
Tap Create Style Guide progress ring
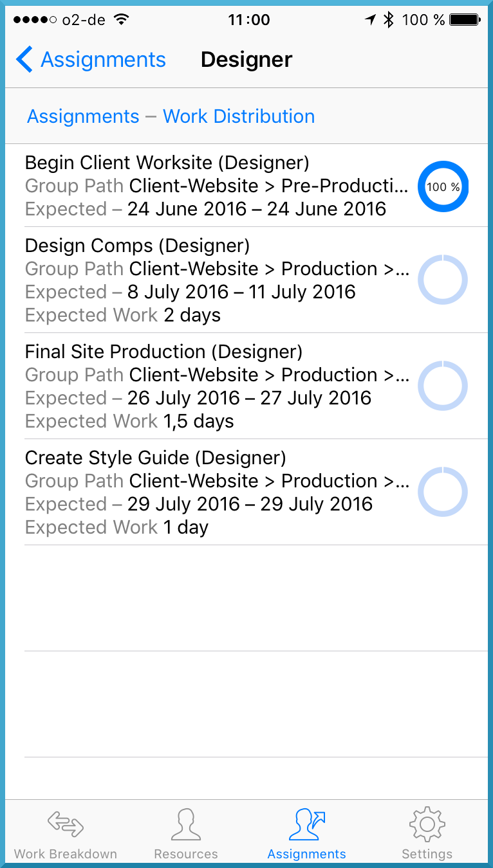point(443,492)
